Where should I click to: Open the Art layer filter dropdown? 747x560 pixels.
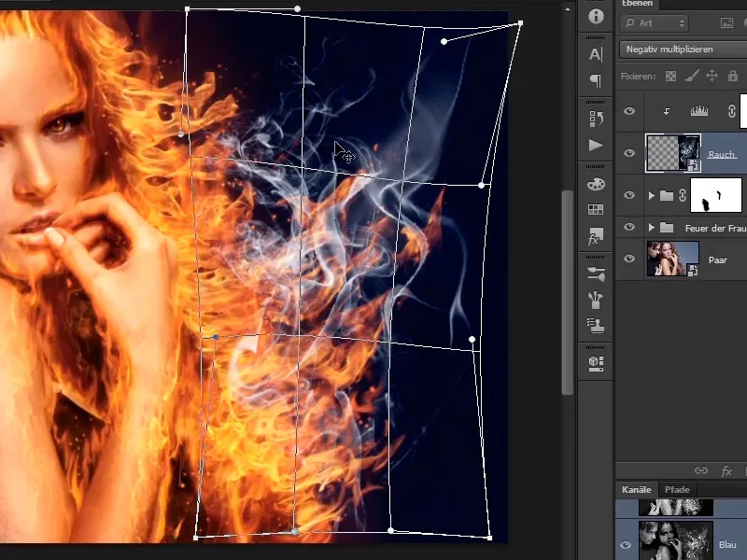click(655, 22)
